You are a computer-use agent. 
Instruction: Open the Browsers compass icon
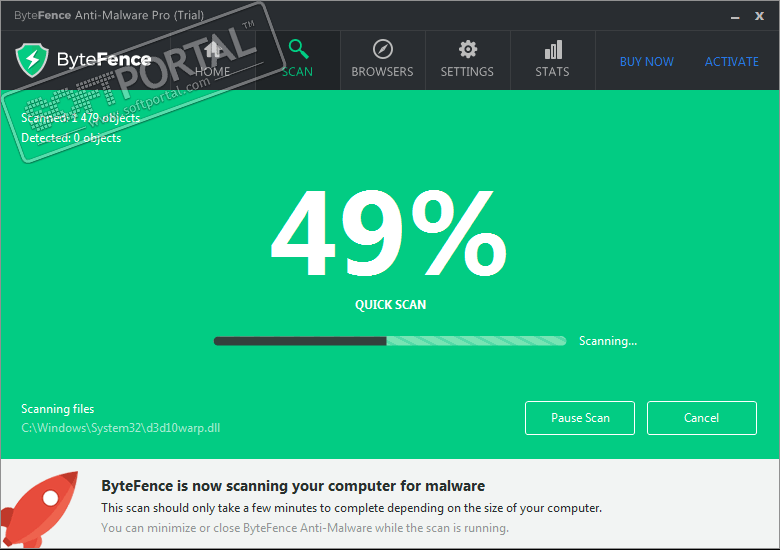383,49
